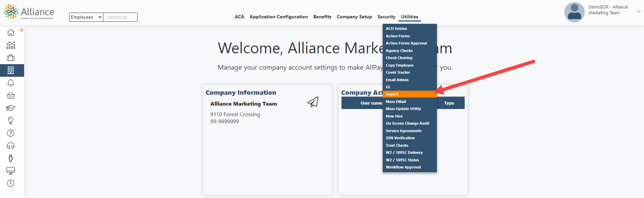Open Trust Checks menu item

410,145
